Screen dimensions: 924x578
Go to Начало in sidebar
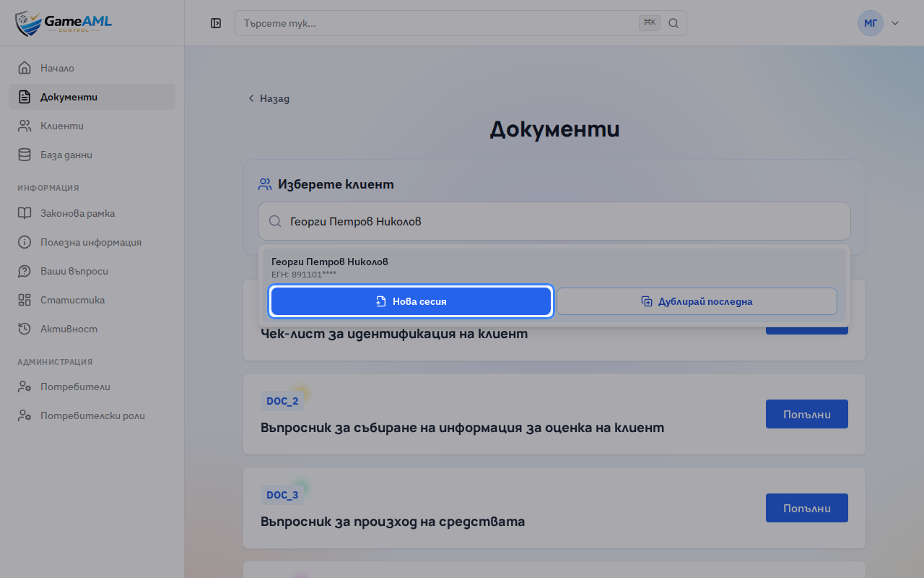92,68
